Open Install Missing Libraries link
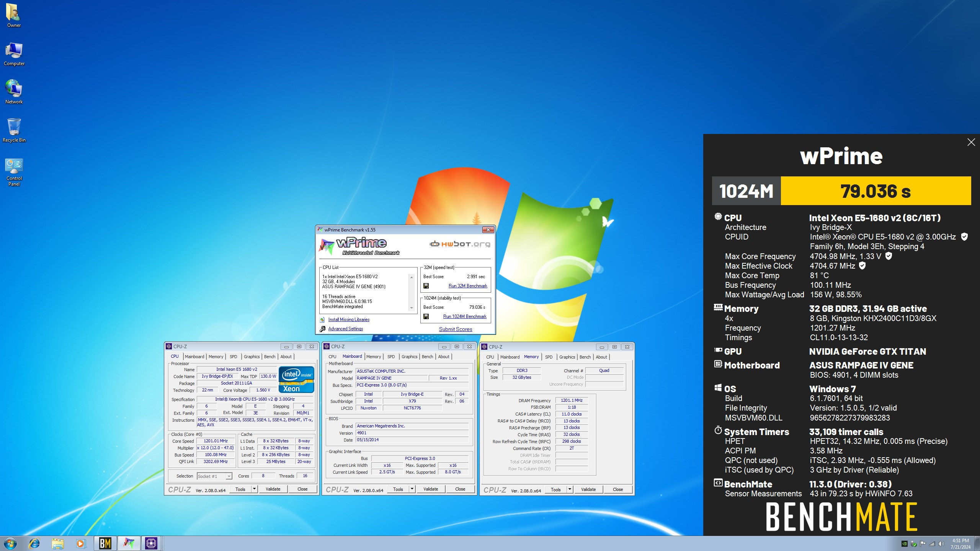 pyautogui.click(x=349, y=320)
